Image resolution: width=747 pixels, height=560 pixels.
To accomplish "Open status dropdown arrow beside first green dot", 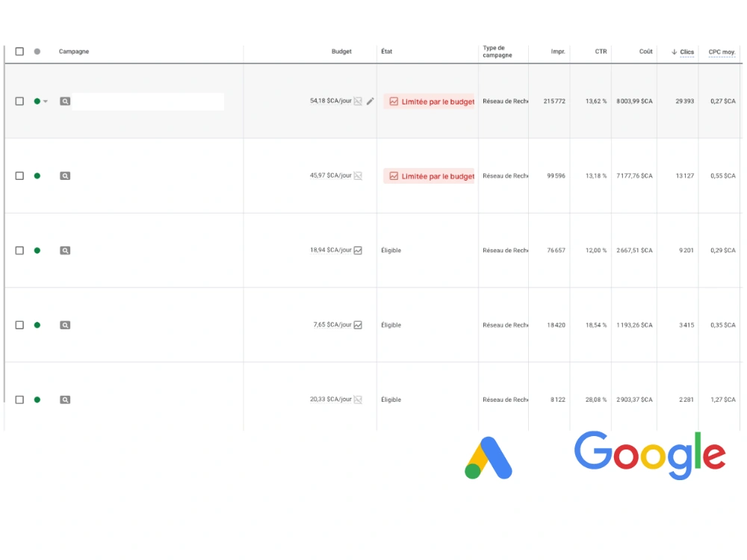I will [x=46, y=101].
